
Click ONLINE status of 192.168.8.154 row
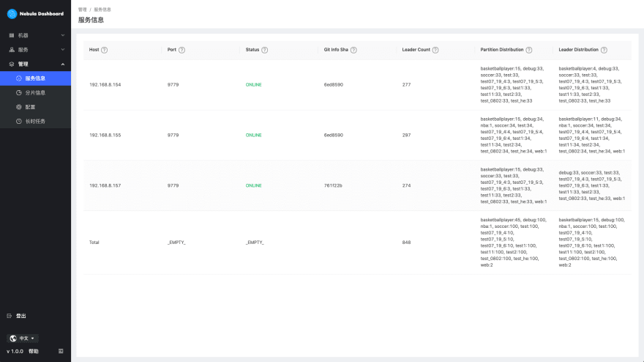[x=253, y=85]
